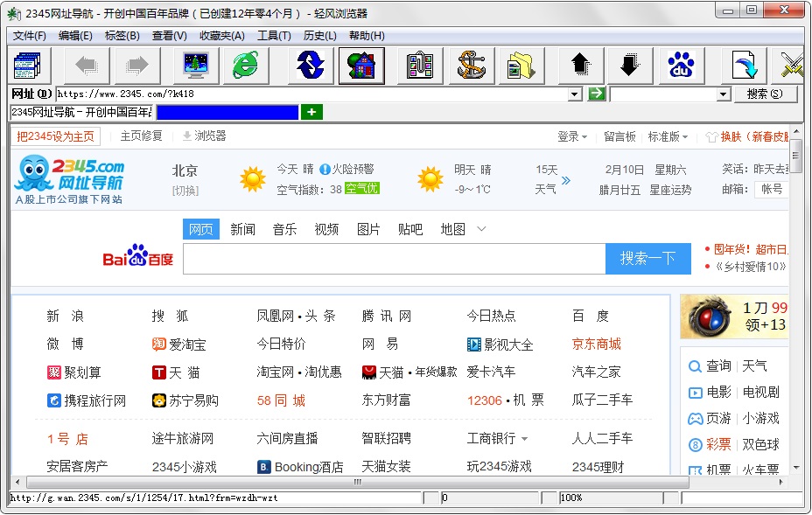Open the 工具(T) menu
812x515 pixels.
(x=274, y=36)
